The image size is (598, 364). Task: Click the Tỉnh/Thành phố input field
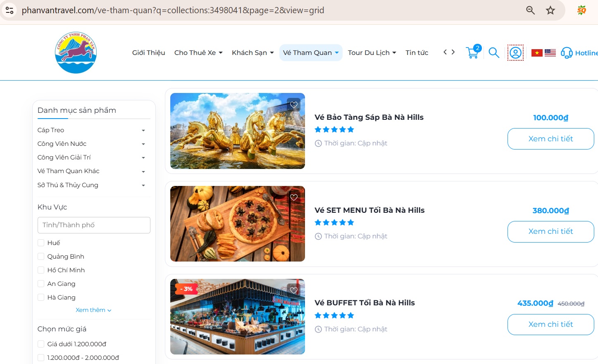(94, 225)
